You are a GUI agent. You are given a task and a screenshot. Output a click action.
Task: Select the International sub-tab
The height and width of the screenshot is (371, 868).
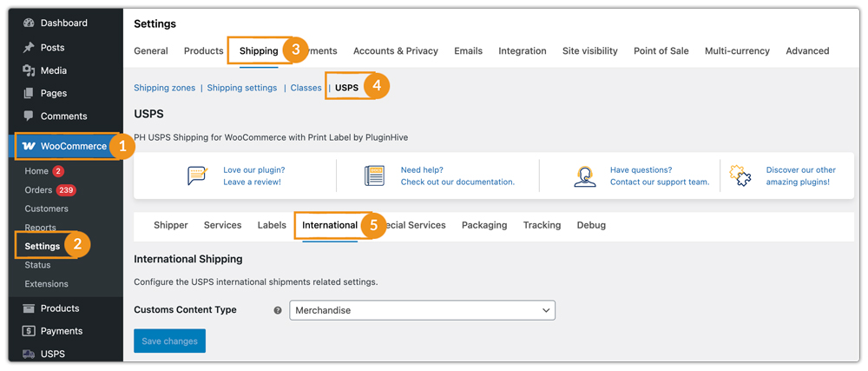point(330,225)
